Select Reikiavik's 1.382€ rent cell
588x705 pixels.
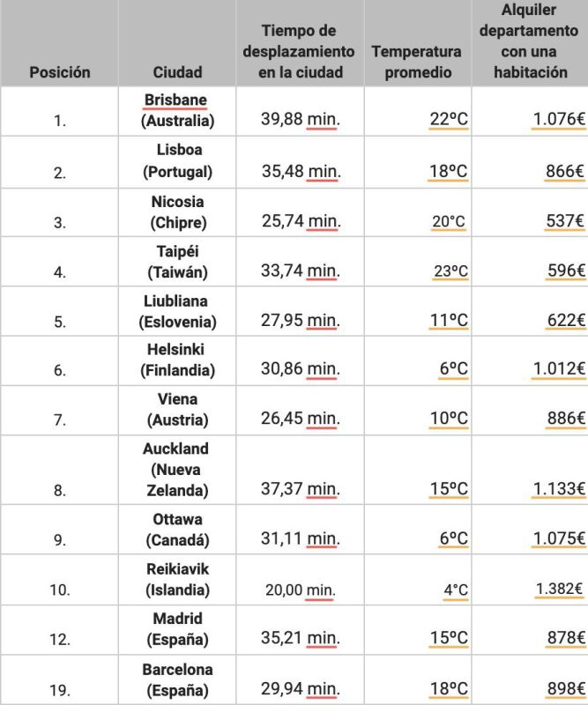(560, 589)
